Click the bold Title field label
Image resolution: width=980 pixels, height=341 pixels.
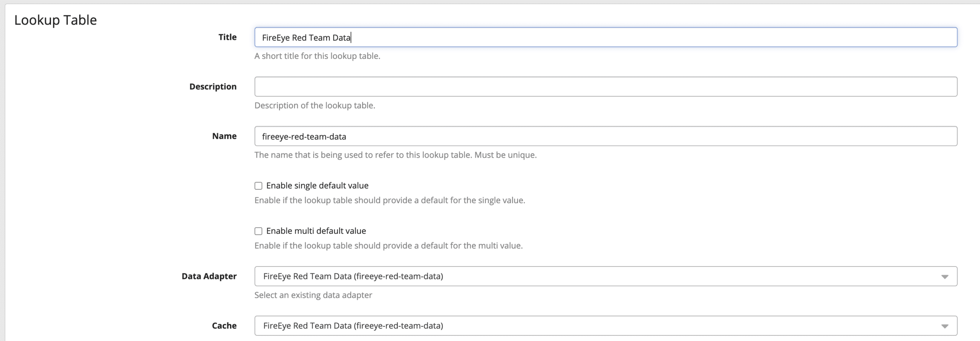click(x=227, y=37)
